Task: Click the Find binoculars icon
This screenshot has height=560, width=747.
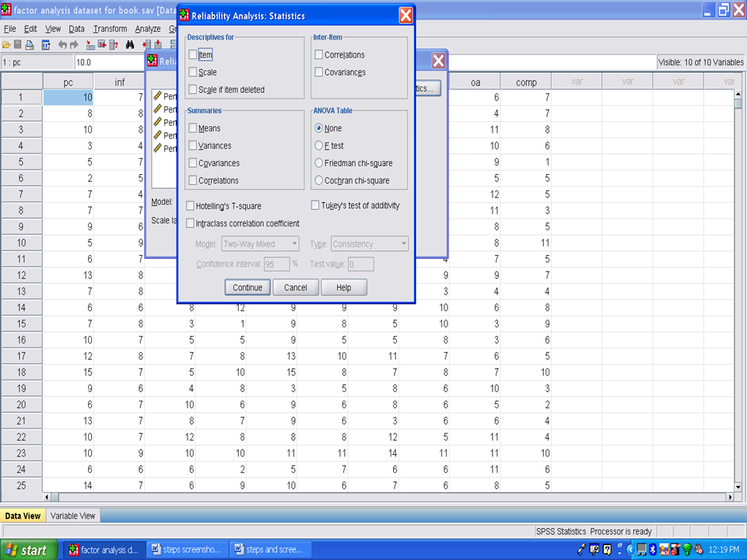Action: [131, 44]
